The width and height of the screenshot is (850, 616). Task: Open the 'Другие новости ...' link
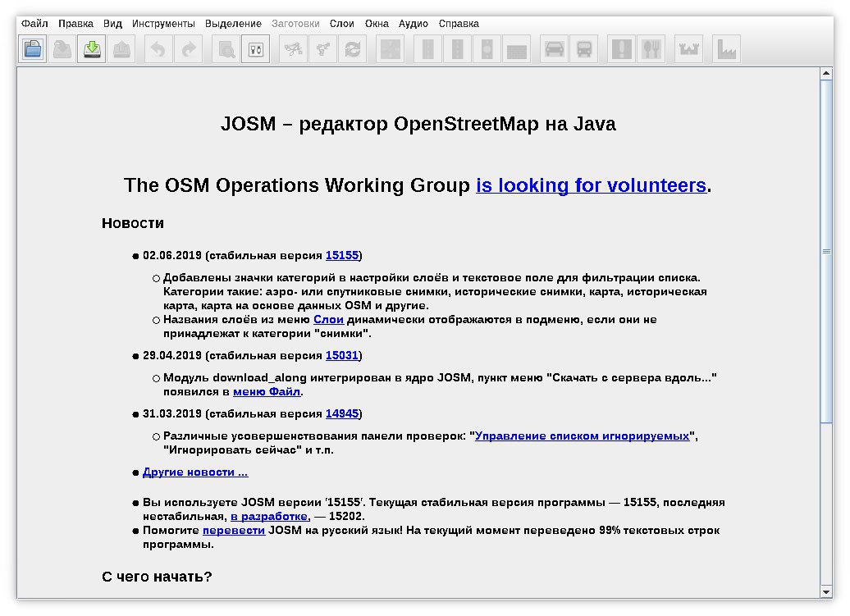tap(195, 472)
